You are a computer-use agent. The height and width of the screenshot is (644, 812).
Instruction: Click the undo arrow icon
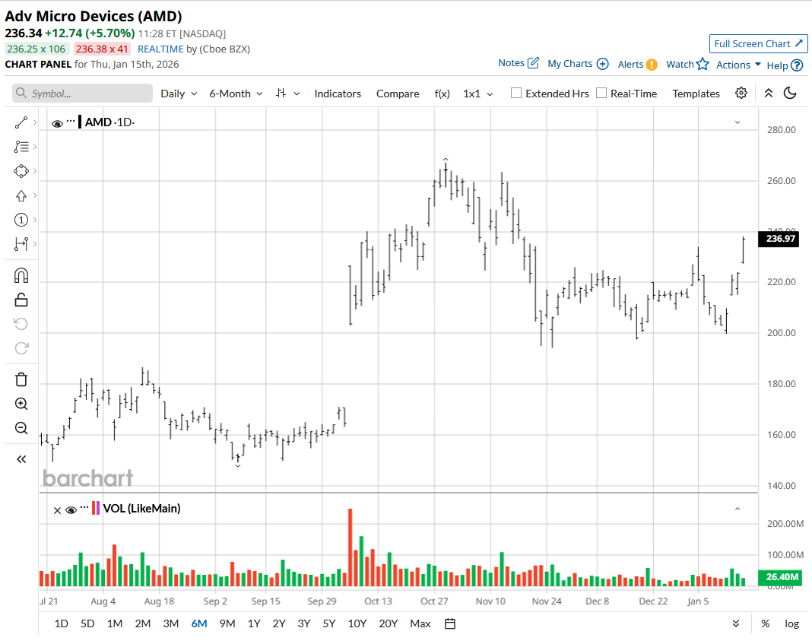(21, 324)
